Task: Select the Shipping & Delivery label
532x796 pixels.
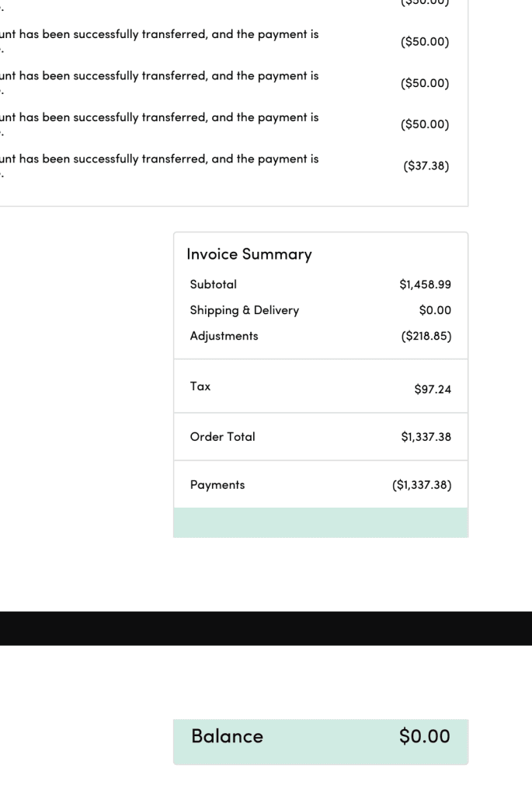Action: pyautogui.click(x=245, y=310)
